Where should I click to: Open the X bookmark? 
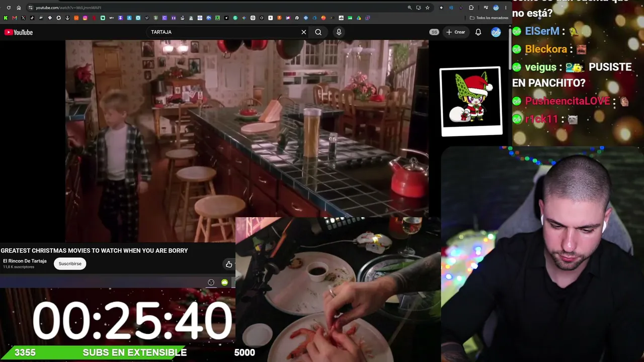pyautogui.click(x=23, y=18)
